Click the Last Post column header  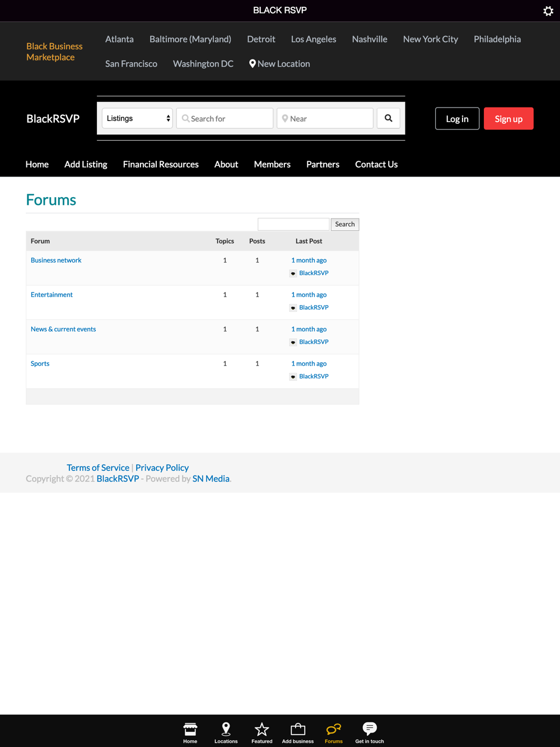[309, 241]
